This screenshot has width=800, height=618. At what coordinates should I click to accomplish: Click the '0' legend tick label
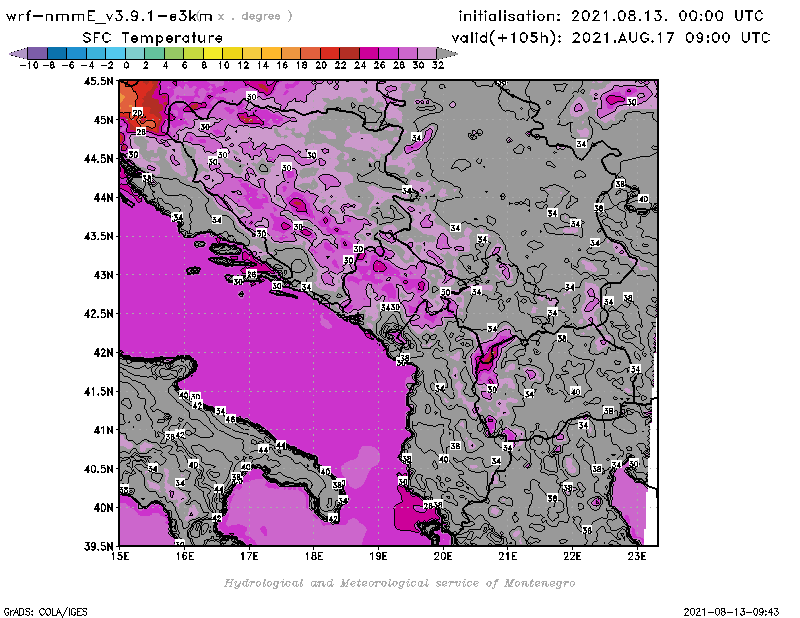[126, 65]
